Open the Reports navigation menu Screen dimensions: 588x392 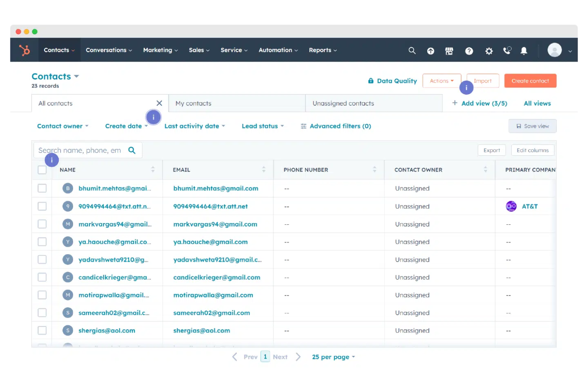(x=323, y=50)
